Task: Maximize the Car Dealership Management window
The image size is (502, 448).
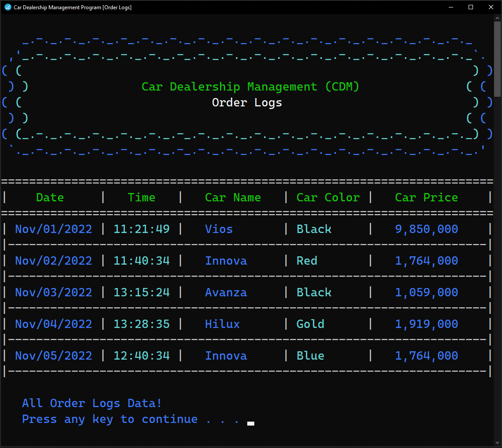Action: click(471, 7)
